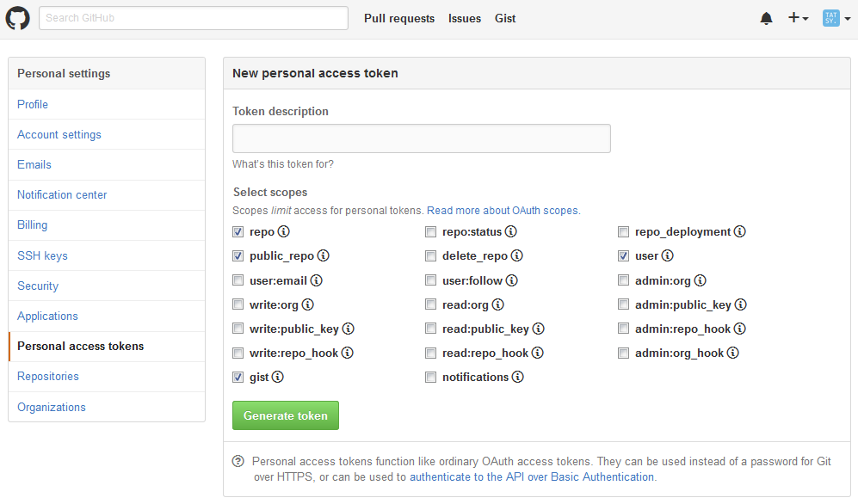
Task: Open Read more about OAuth scopes link
Action: [503, 211]
